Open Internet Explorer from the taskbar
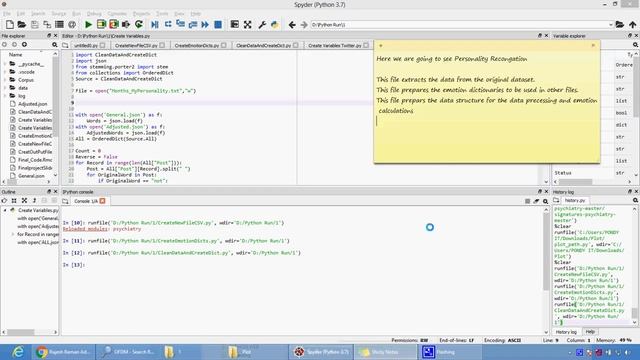 point(18,352)
